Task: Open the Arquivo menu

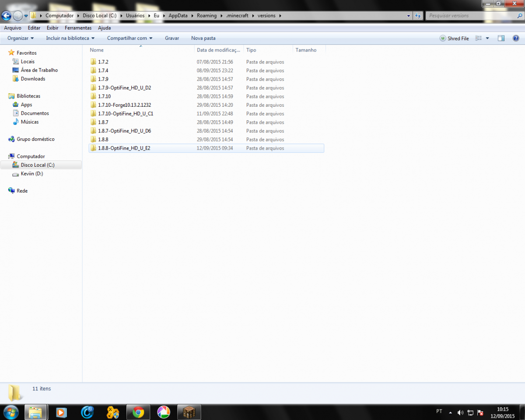Action: coord(13,28)
